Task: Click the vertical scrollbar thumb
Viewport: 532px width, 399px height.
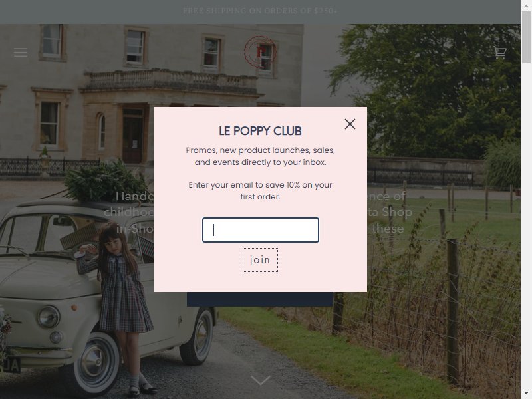Action: point(526,37)
